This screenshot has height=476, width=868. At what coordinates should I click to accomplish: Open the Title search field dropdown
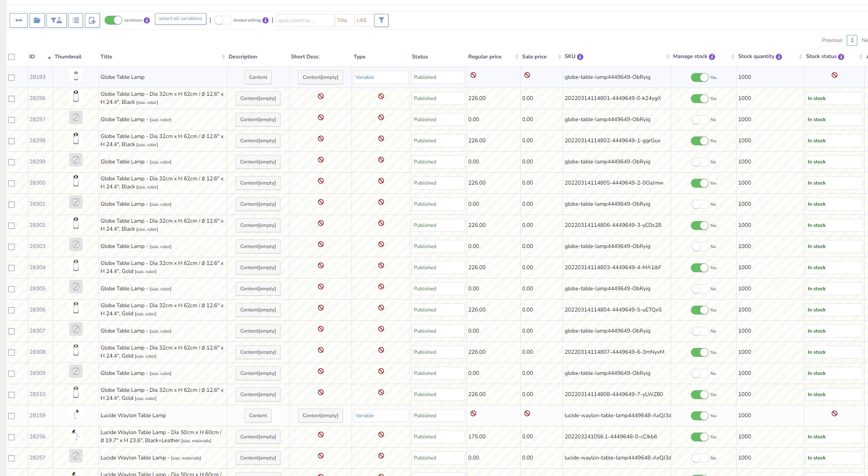tap(344, 20)
